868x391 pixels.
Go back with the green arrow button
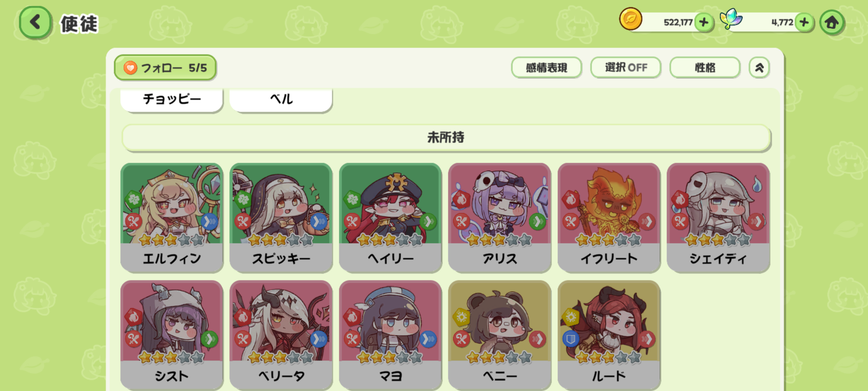point(35,22)
